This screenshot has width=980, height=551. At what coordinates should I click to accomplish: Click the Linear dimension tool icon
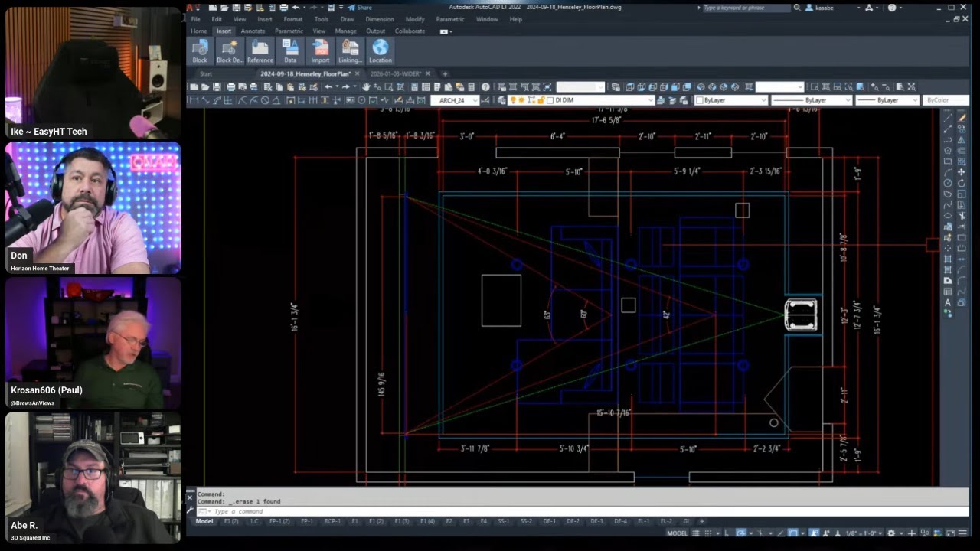pos(194,100)
